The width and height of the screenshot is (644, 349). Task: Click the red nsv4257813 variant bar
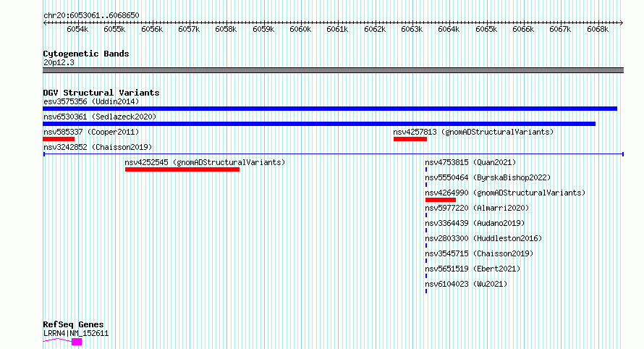pos(410,139)
